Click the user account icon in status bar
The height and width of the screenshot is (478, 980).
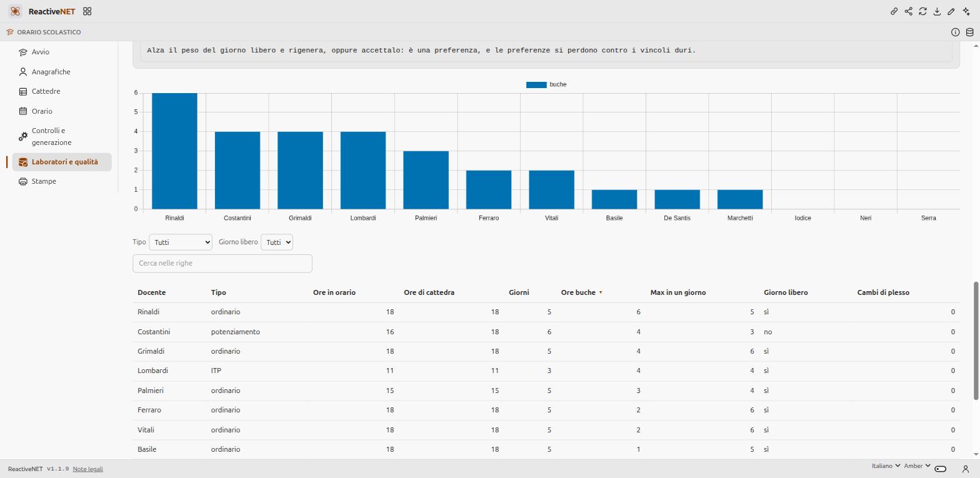click(966, 469)
